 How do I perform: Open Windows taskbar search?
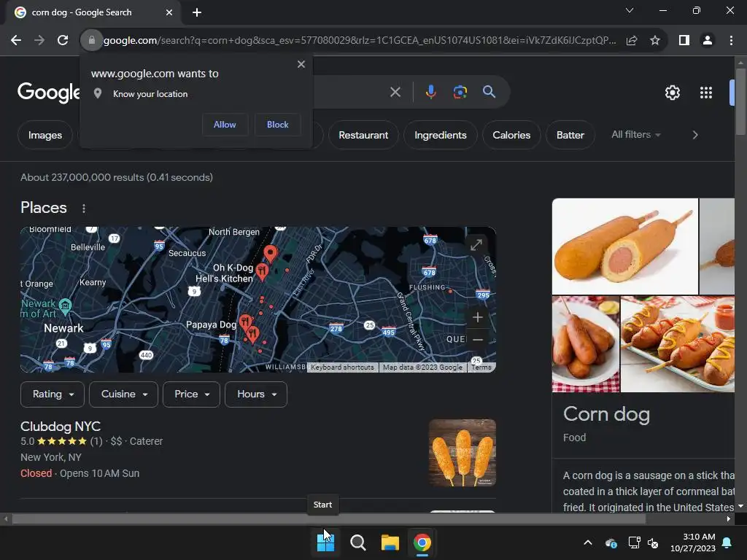tap(357, 542)
